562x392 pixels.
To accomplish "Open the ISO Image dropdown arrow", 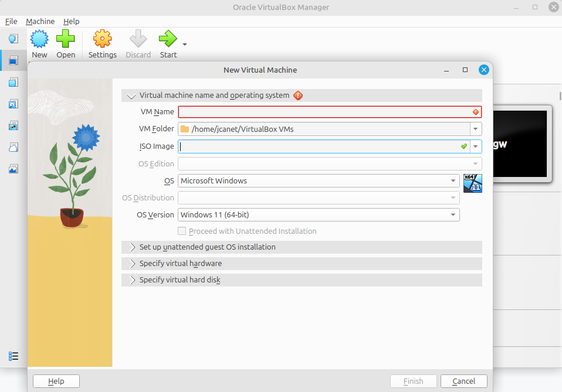I will click(476, 146).
